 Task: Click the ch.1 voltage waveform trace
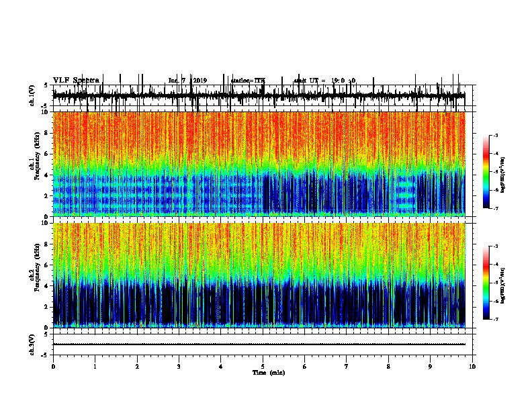pos(259,96)
